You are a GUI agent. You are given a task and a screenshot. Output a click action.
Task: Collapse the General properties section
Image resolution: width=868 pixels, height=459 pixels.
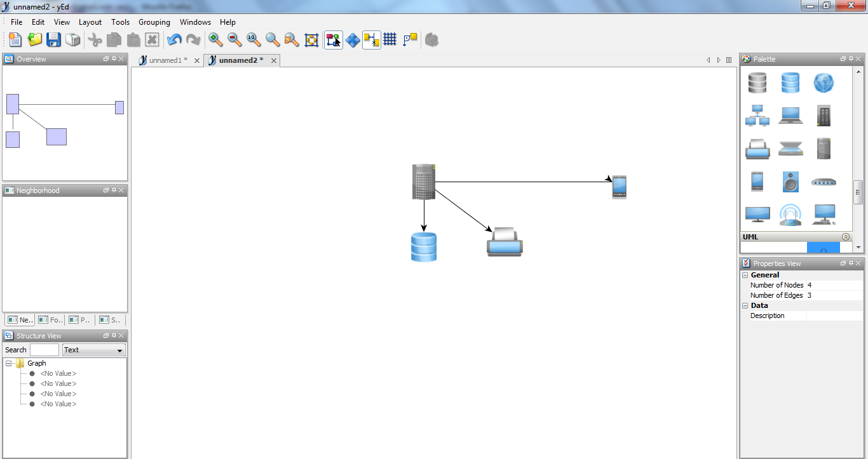pyautogui.click(x=745, y=275)
